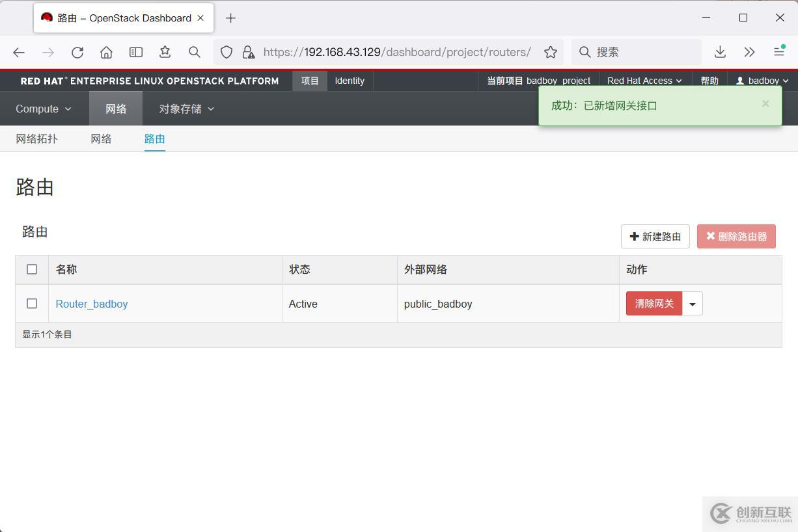Switch to the 路由 sub-tab
The width and height of the screenshot is (798, 532).
tap(154, 139)
